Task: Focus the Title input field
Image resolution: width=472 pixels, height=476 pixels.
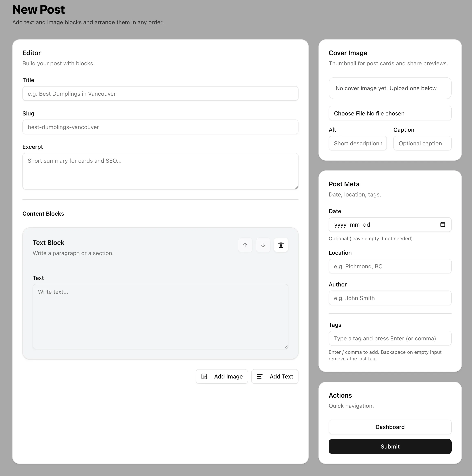Action: click(x=160, y=94)
